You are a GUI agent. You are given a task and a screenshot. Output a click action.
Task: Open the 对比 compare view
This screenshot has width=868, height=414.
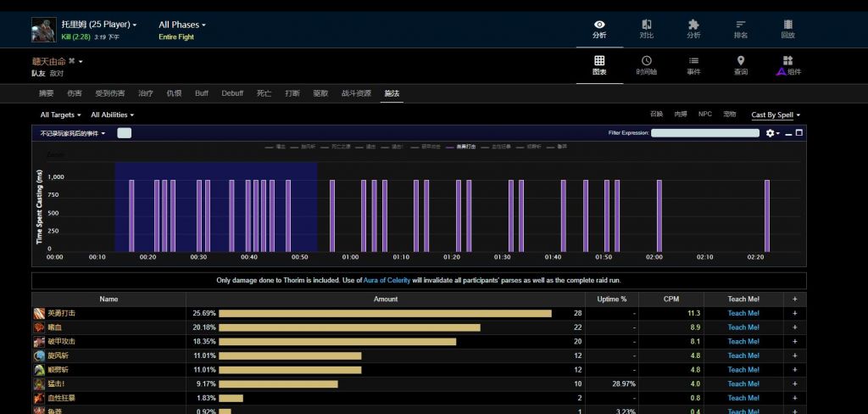pos(647,29)
